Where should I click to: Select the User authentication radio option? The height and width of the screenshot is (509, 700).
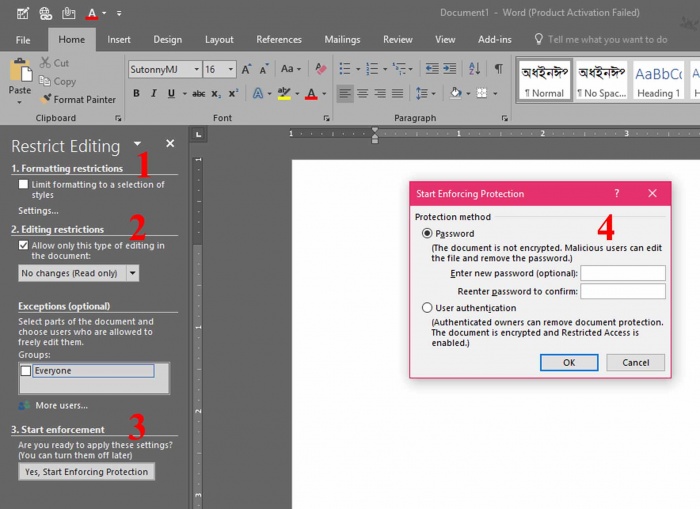pos(428,308)
